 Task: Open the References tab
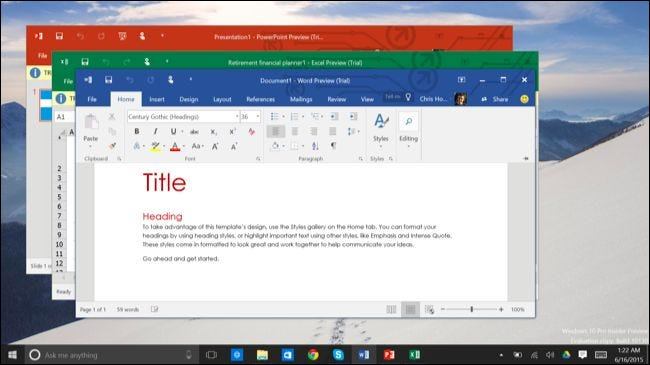[260, 99]
